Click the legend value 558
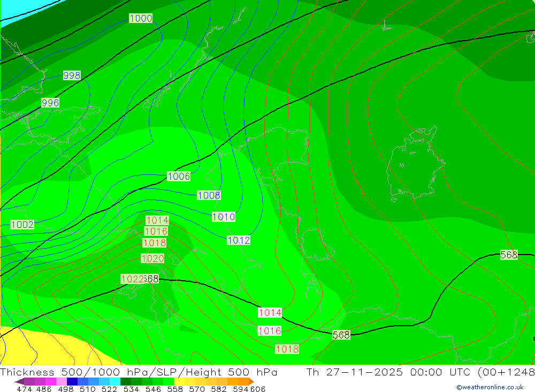 point(175,389)
